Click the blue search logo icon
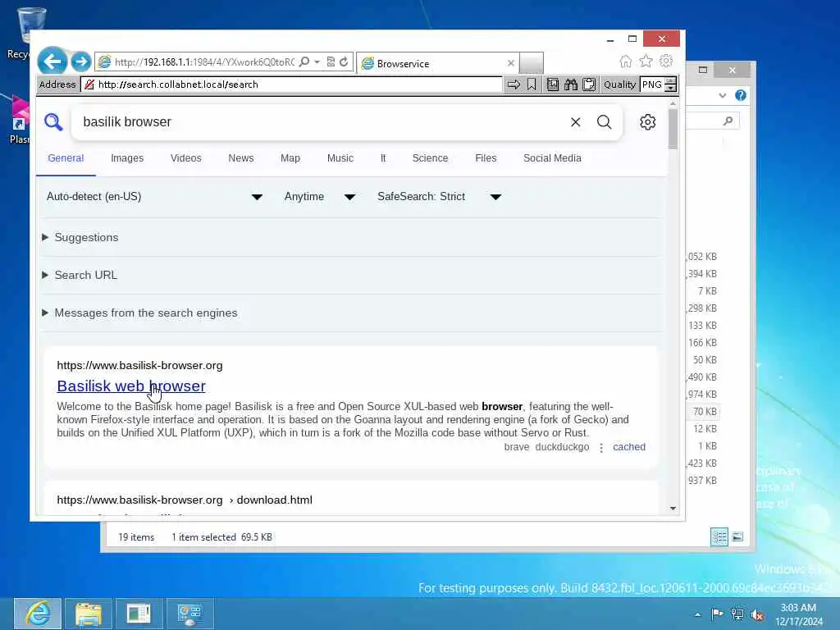Viewport: 840px width, 630px height. (x=53, y=121)
